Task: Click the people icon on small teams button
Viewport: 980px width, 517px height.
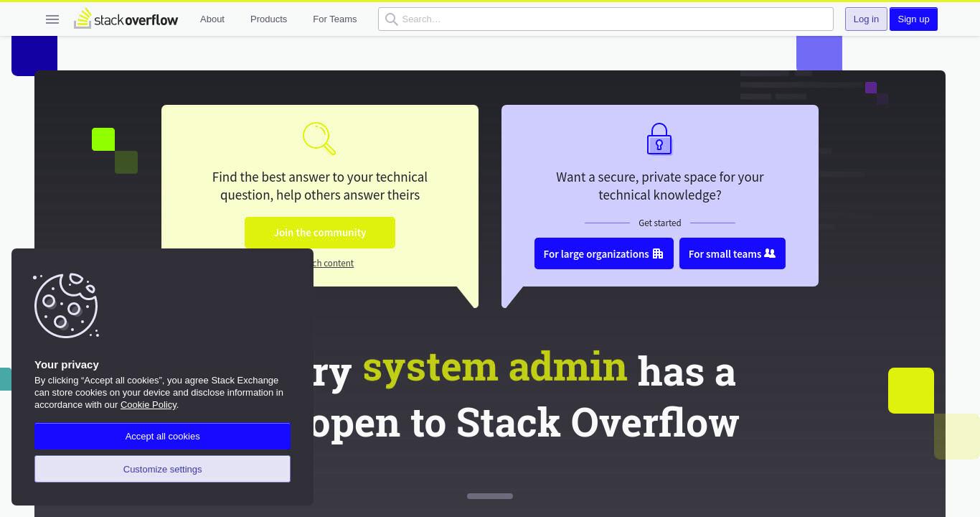Action: 770,253
